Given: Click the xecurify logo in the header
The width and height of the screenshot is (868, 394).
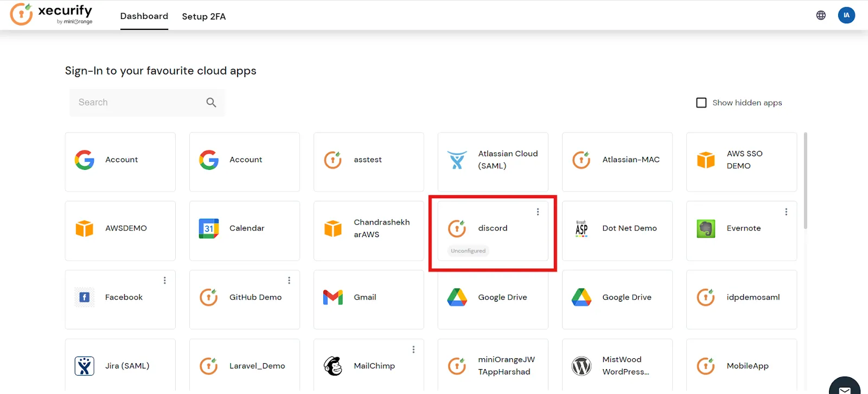Looking at the screenshot, I should pyautogui.click(x=51, y=15).
